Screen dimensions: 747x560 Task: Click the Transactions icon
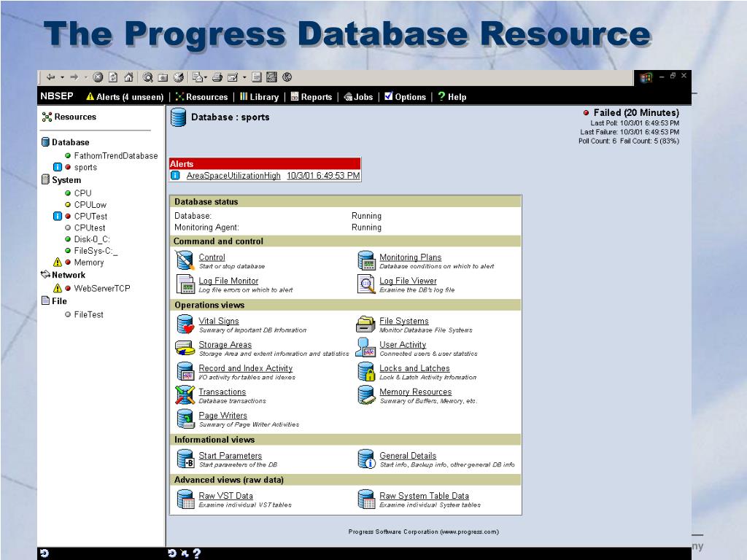(x=185, y=395)
